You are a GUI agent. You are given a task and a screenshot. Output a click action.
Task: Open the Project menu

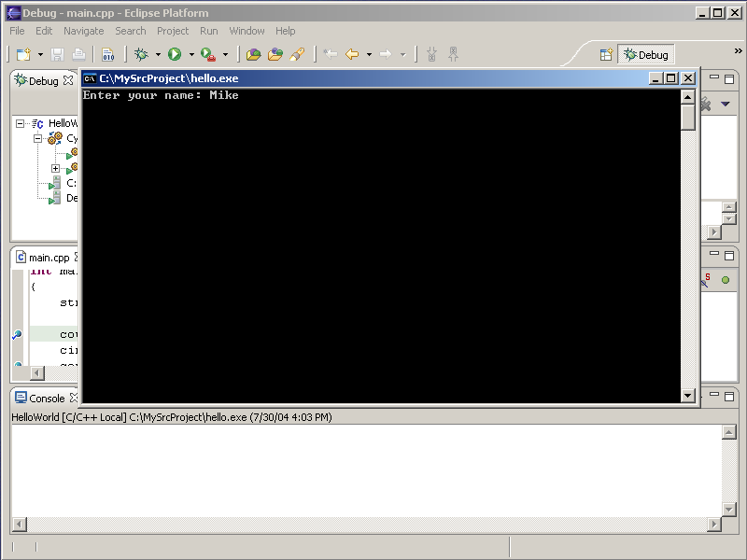coord(173,31)
